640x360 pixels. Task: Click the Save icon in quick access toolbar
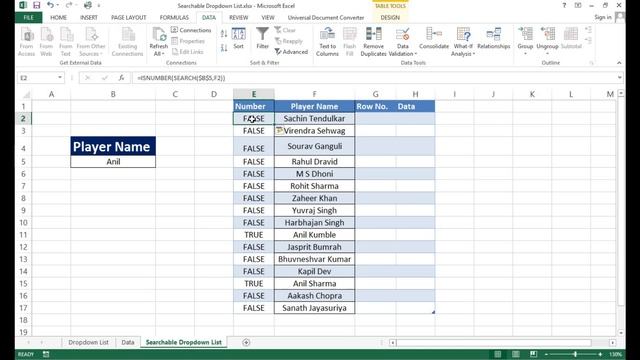(x=36, y=5)
